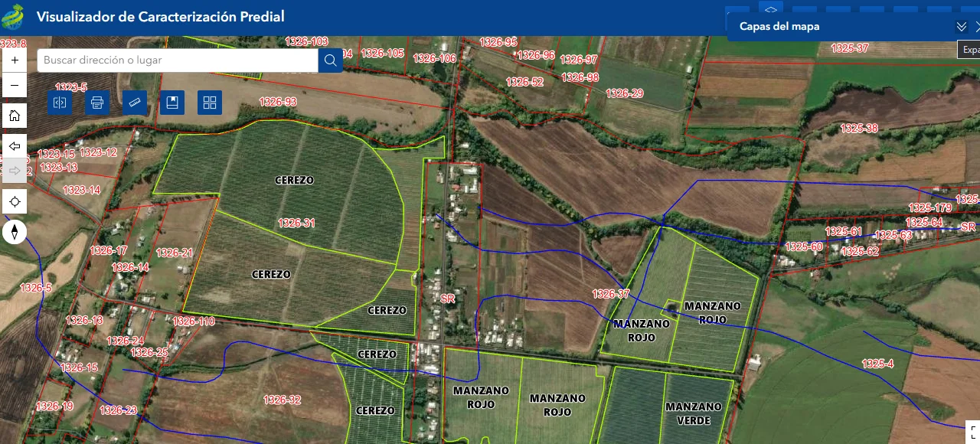Return to the default home extent
This screenshot has width=980, height=444.
(15, 116)
